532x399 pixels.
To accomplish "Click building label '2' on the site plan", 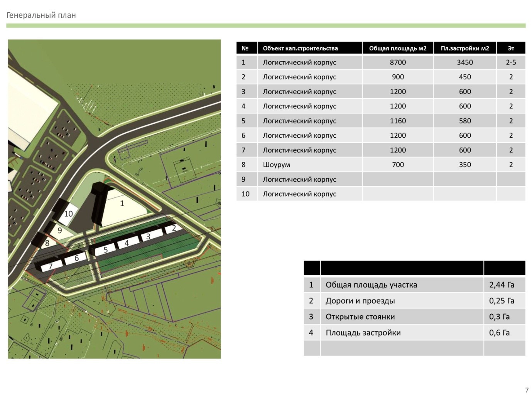I will click(174, 228).
